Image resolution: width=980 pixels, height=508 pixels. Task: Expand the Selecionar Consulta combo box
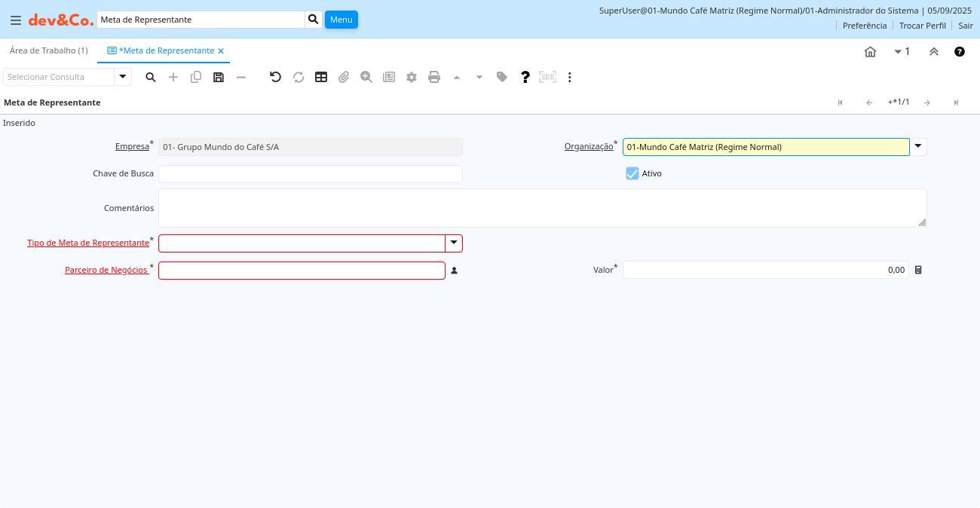point(123,77)
